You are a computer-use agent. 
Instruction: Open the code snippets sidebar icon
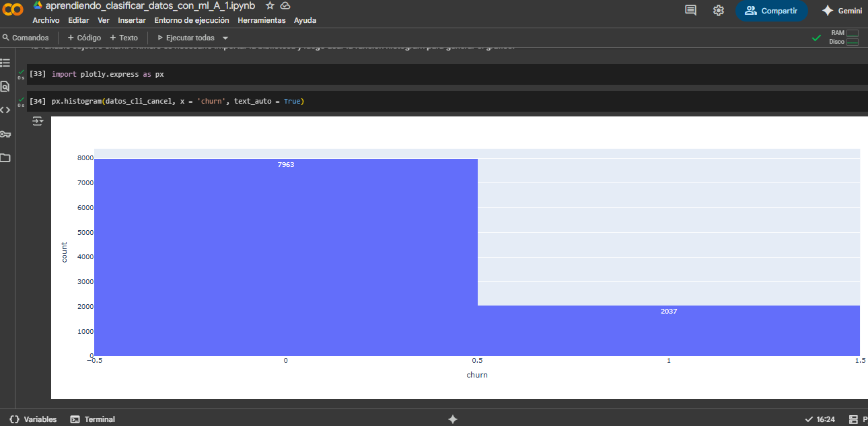click(x=5, y=110)
